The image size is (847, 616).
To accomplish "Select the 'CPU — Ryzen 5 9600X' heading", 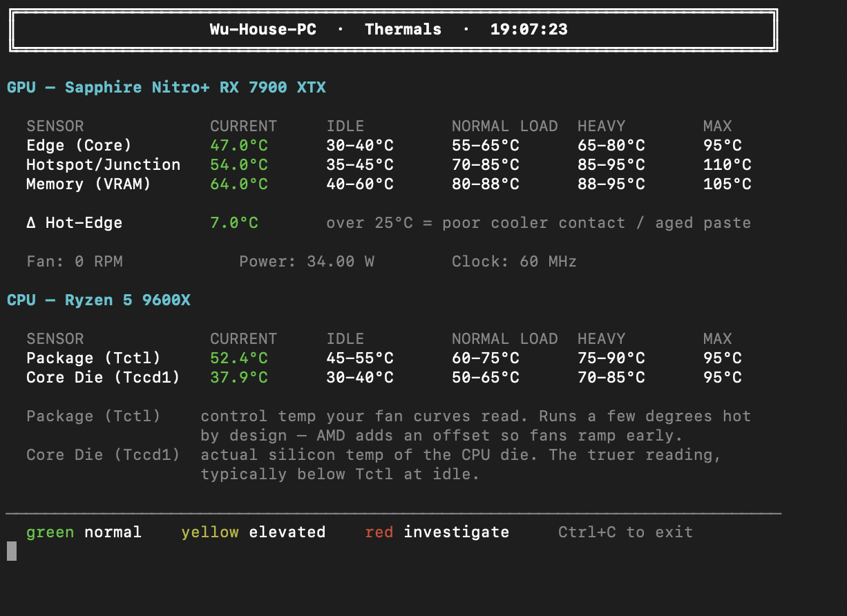I will coord(99,300).
